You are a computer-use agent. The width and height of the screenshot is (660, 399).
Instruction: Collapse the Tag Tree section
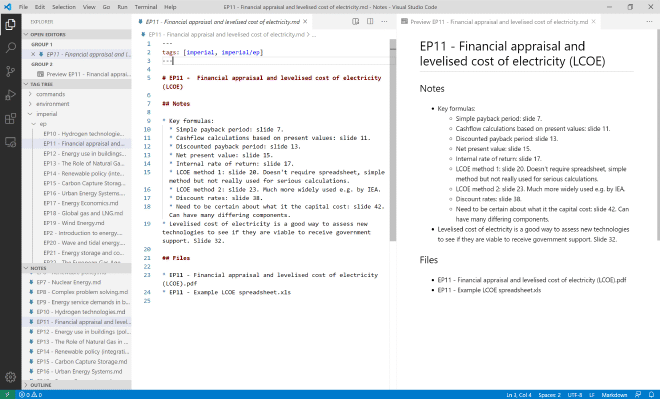(x=77, y=84)
